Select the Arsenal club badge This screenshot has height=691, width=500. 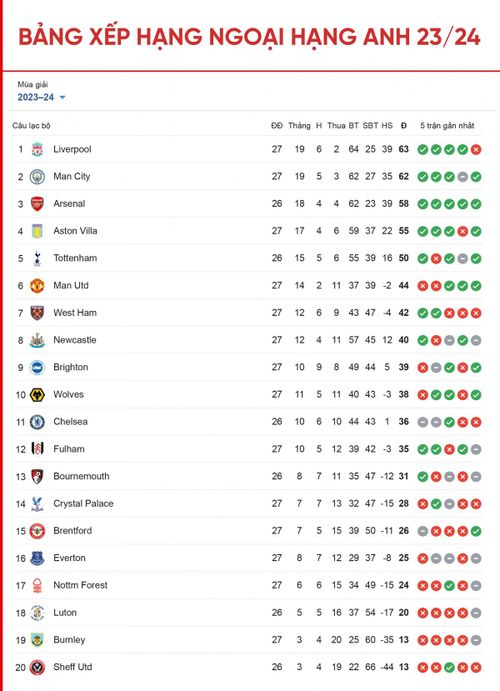[x=37, y=204]
